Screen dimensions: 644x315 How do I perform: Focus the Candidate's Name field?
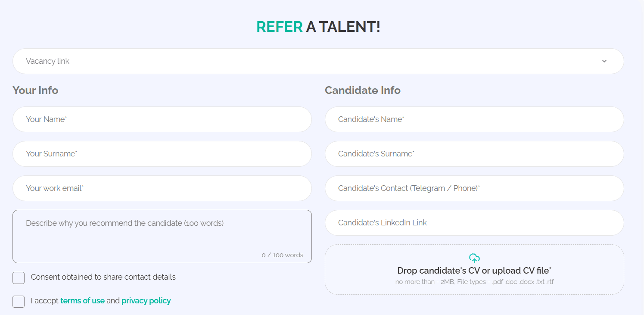tap(474, 119)
